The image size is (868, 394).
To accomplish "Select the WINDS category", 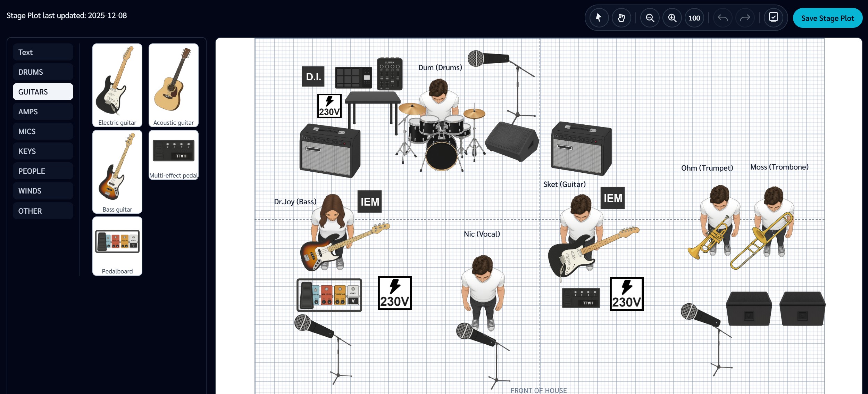I will [x=43, y=190].
